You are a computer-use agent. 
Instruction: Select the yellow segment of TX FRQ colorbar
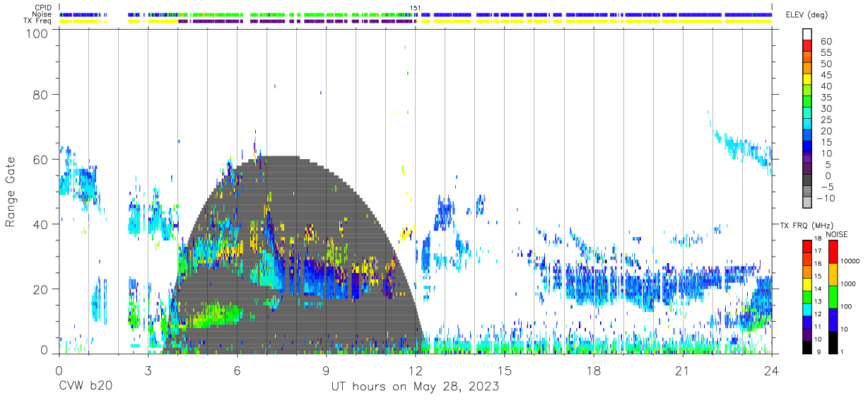[807, 284]
